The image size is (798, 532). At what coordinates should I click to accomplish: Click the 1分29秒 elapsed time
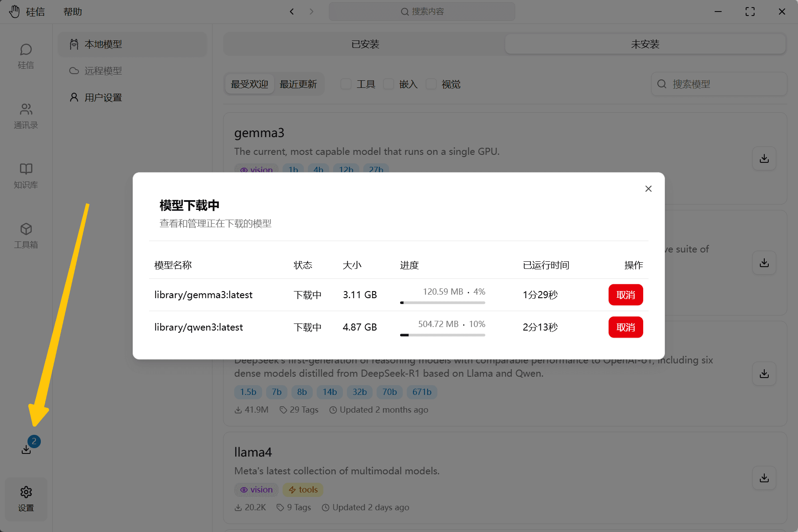pos(540,295)
